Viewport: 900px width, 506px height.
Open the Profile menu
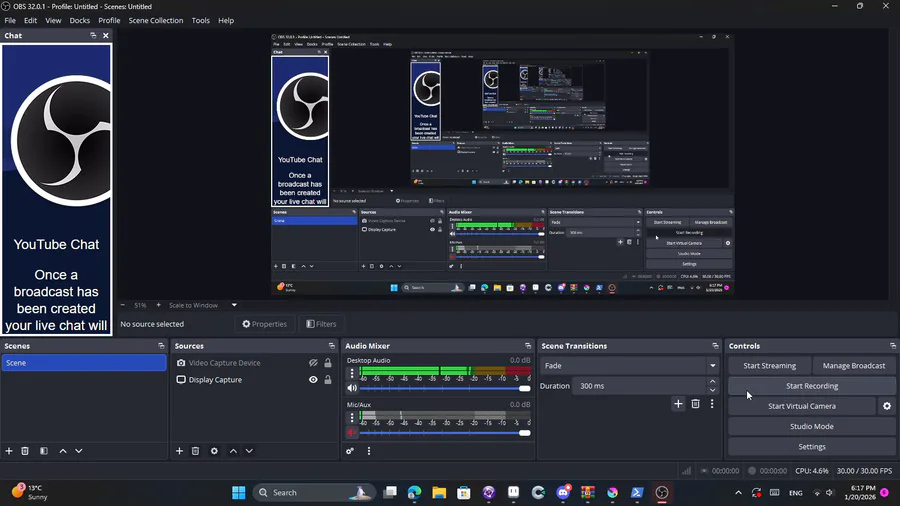[x=109, y=20]
